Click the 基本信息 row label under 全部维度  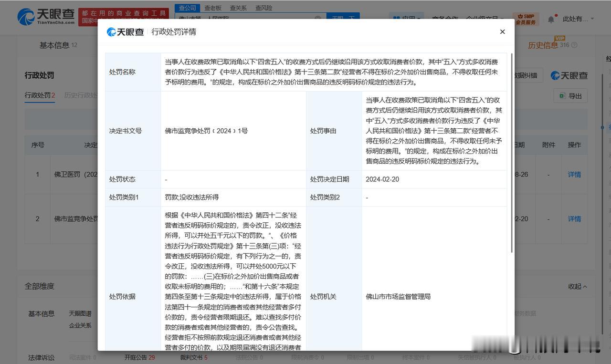pyautogui.click(x=41, y=313)
